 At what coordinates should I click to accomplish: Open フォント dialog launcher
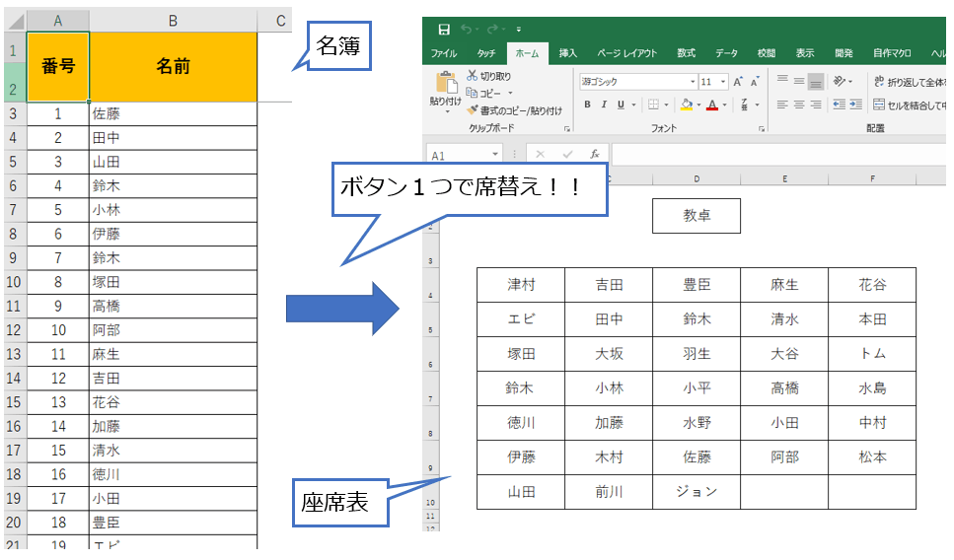pyautogui.click(x=762, y=128)
